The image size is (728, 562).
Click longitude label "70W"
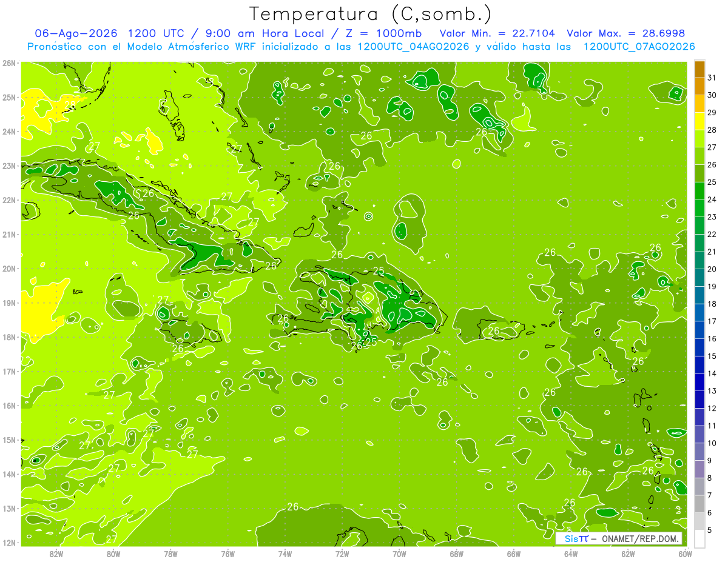click(x=399, y=553)
